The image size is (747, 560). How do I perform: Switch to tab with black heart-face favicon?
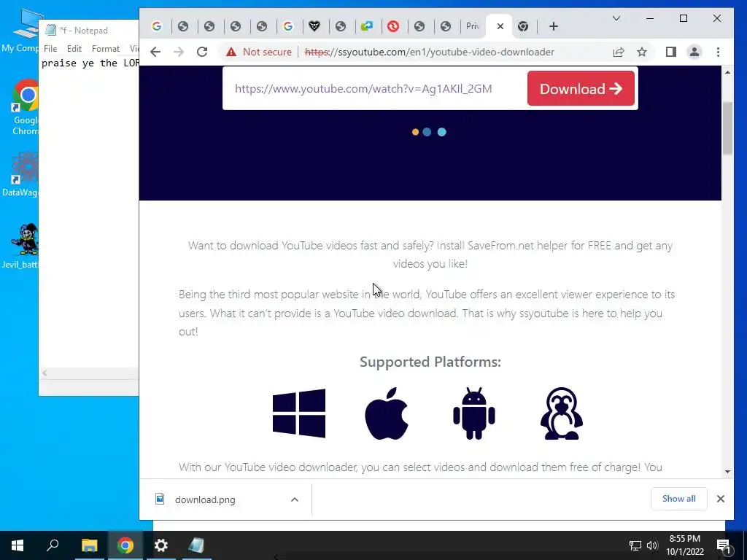[314, 27]
